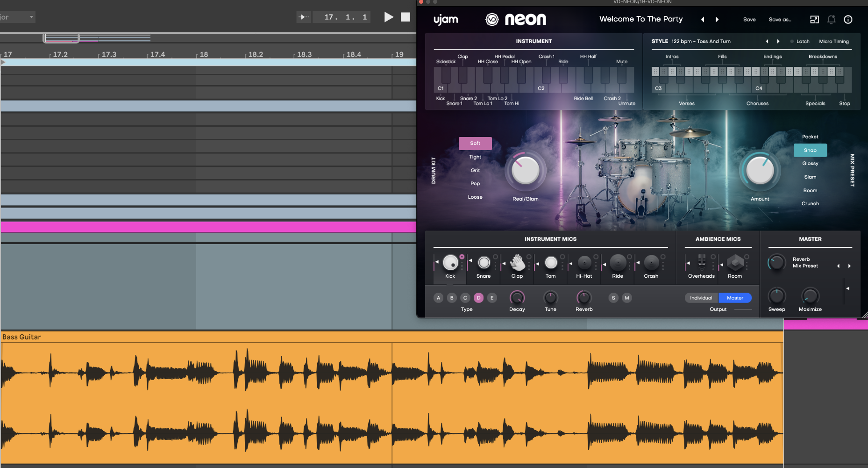Open the window size icon in Neon header
The width and height of the screenshot is (868, 468).
pyautogui.click(x=814, y=20)
